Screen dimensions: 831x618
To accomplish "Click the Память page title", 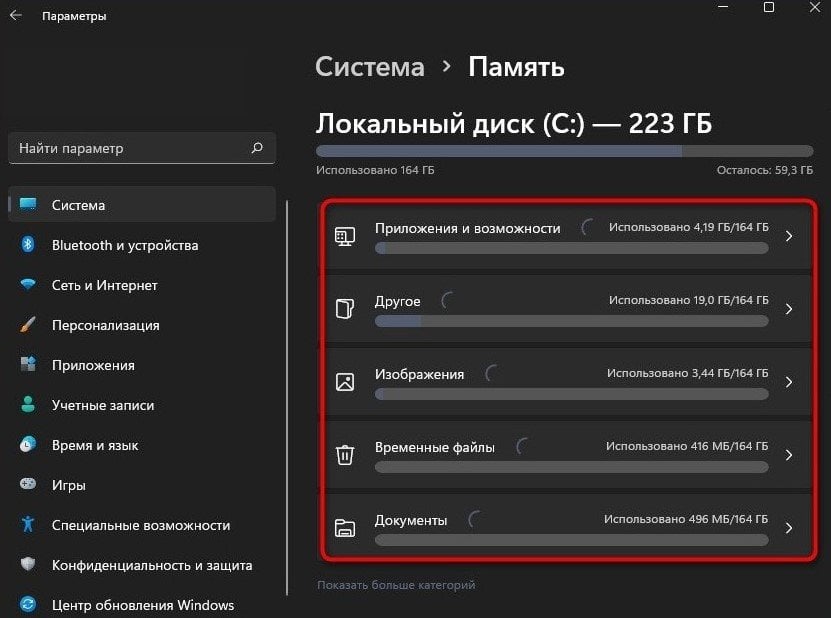I will 516,67.
